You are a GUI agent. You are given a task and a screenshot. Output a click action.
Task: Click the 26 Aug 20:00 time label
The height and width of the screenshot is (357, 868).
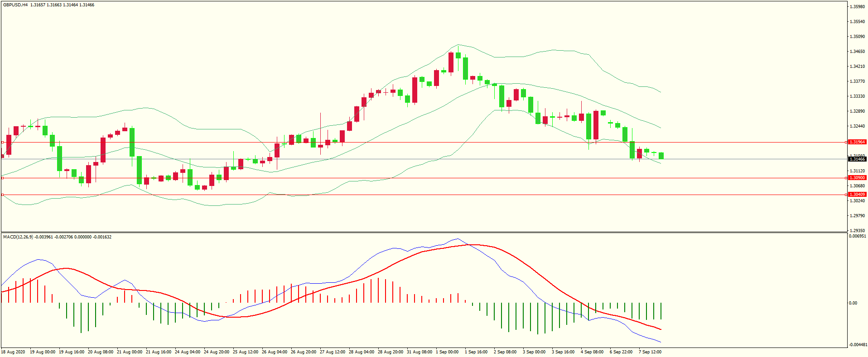tap(304, 352)
